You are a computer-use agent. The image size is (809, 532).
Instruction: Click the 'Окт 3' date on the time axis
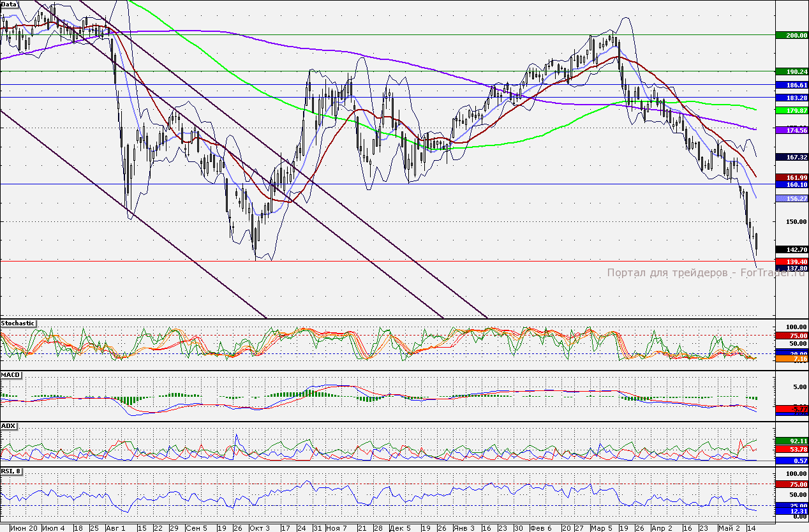point(259,528)
